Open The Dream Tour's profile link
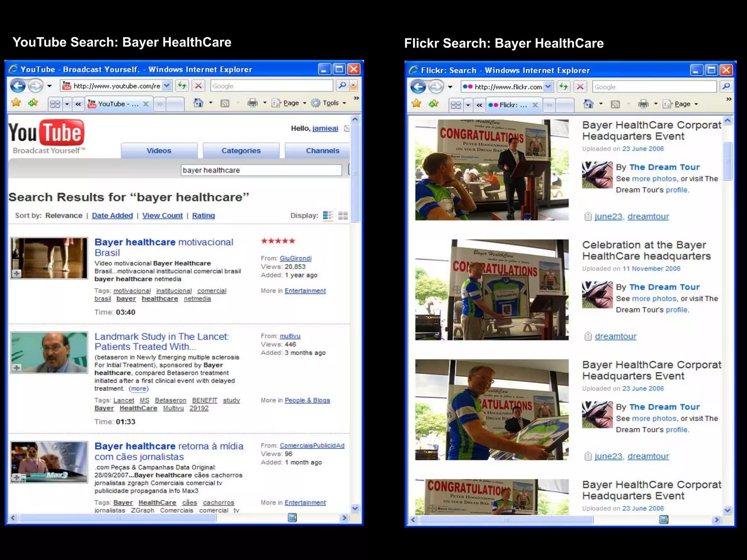The height and width of the screenshot is (560, 747). 677,190
